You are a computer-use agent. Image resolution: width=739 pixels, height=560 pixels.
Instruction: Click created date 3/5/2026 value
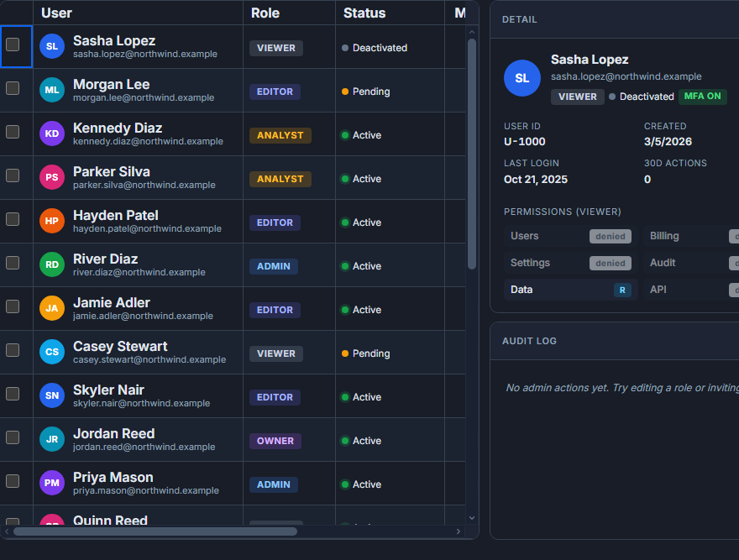click(668, 141)
